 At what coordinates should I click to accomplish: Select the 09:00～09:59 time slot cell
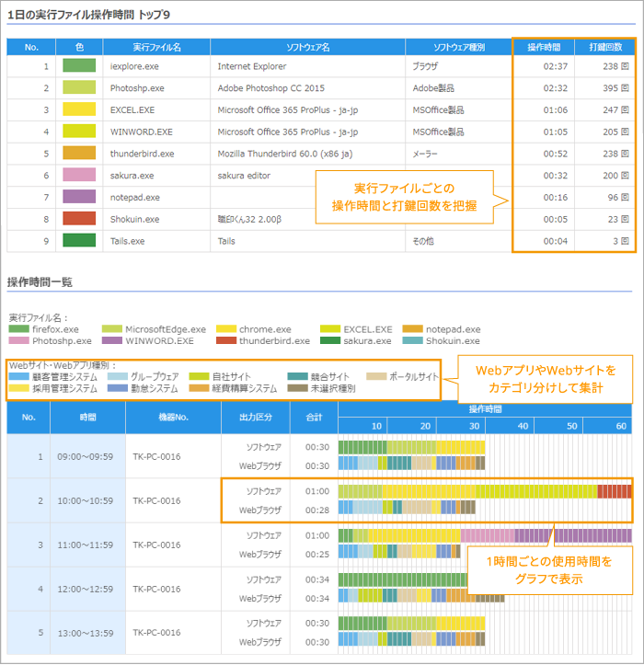pos(86,457)
